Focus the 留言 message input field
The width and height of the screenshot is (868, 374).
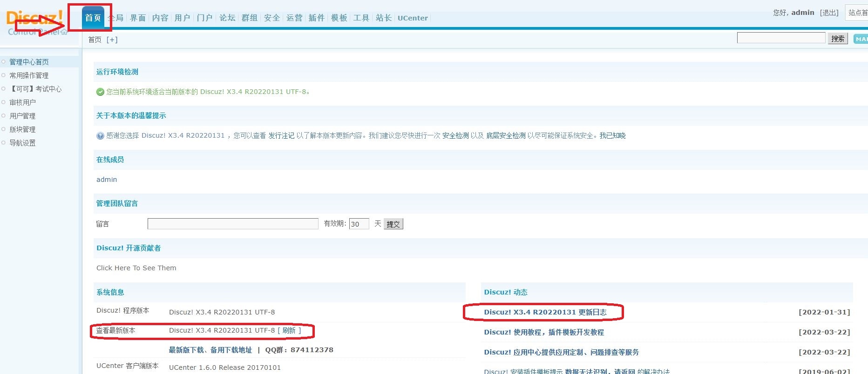click(x=233, y=224)
